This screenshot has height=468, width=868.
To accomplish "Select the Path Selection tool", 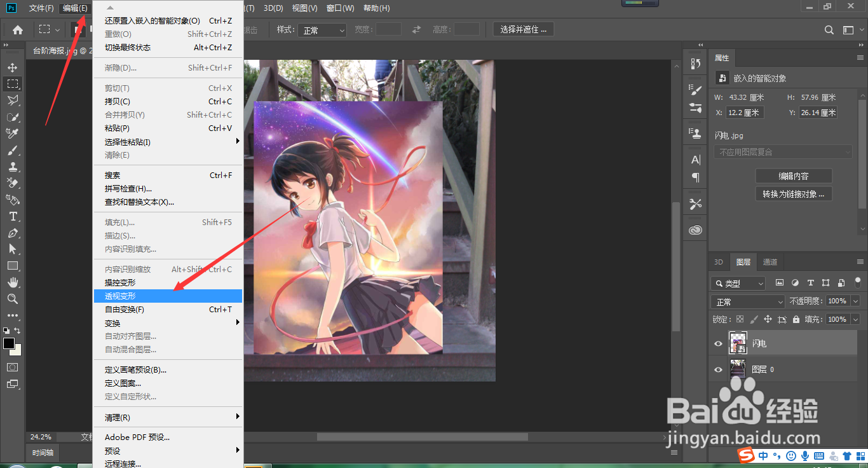I will [13, 249].
